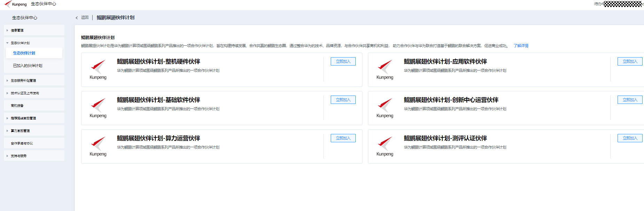Click the description under the 创新中心运营伙伴 title

click(x=455, y=109)
